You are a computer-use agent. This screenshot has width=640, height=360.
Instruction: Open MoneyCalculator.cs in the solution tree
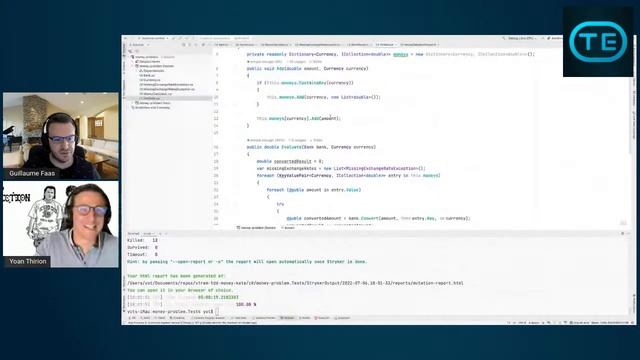(157, 94)
